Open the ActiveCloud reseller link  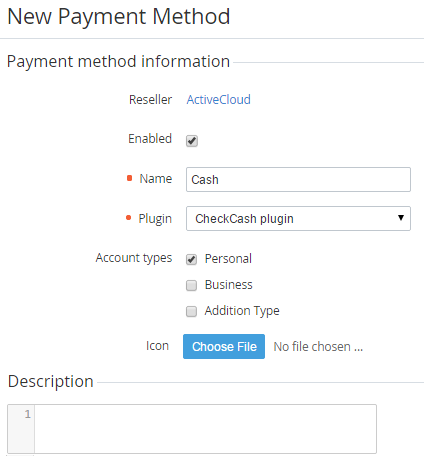tap(218, 99)
